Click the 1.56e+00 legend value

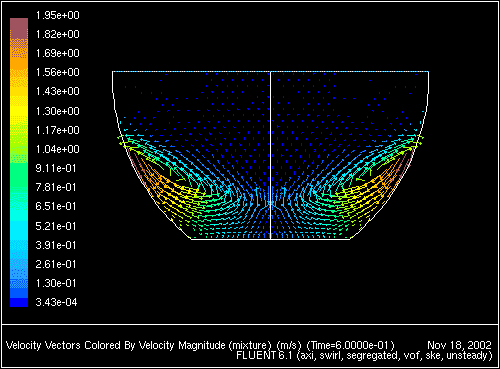click(x=58, y=72)
